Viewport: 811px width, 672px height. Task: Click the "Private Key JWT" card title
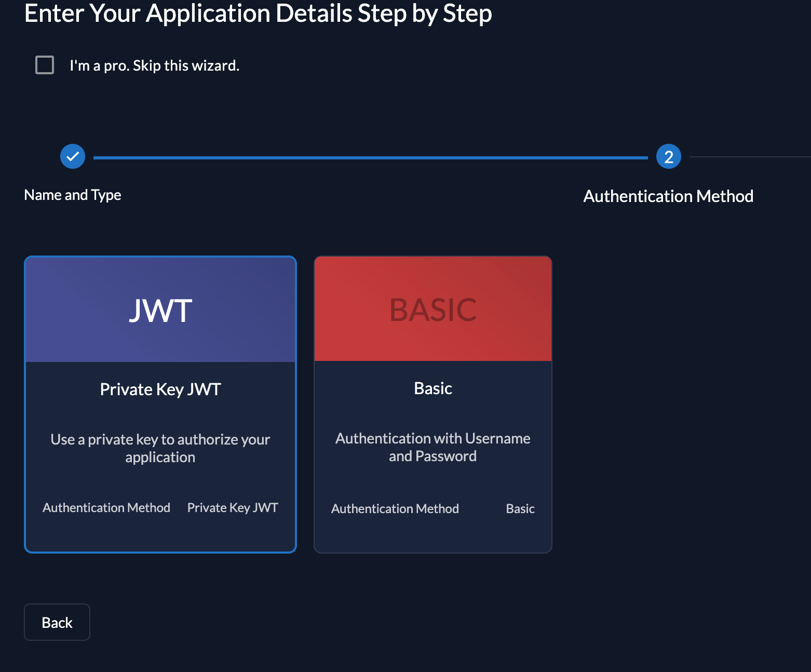(x=160, y=388)
